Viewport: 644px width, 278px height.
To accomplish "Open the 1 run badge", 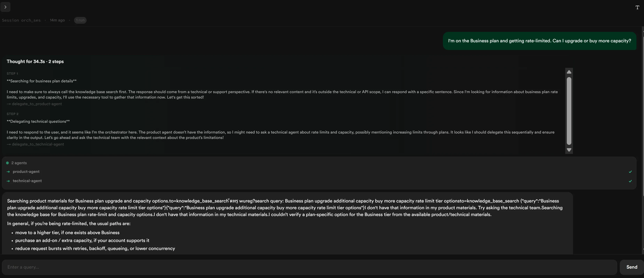I will [80, 20].
